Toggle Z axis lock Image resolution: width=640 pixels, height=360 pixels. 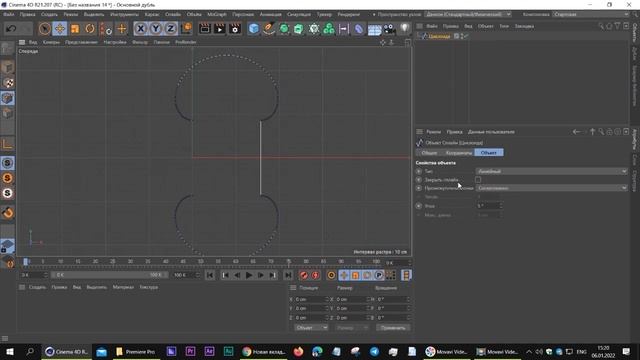coord(171,29)
